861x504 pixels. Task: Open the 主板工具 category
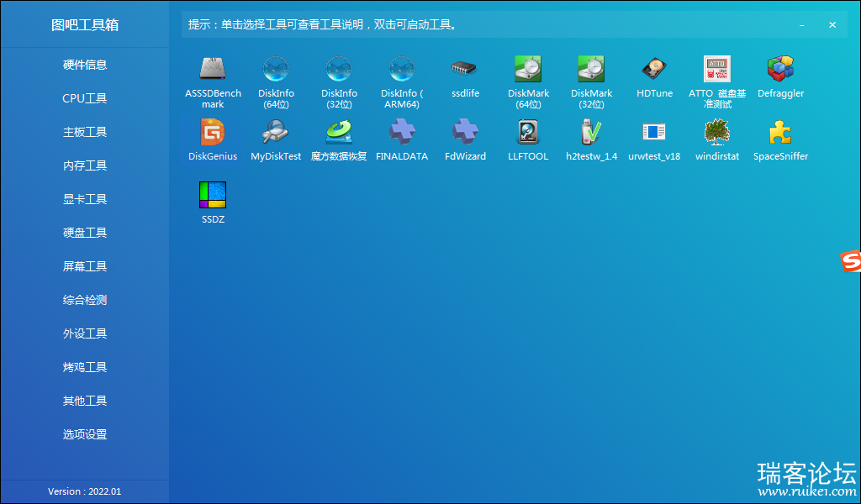[x=85, y=132]
